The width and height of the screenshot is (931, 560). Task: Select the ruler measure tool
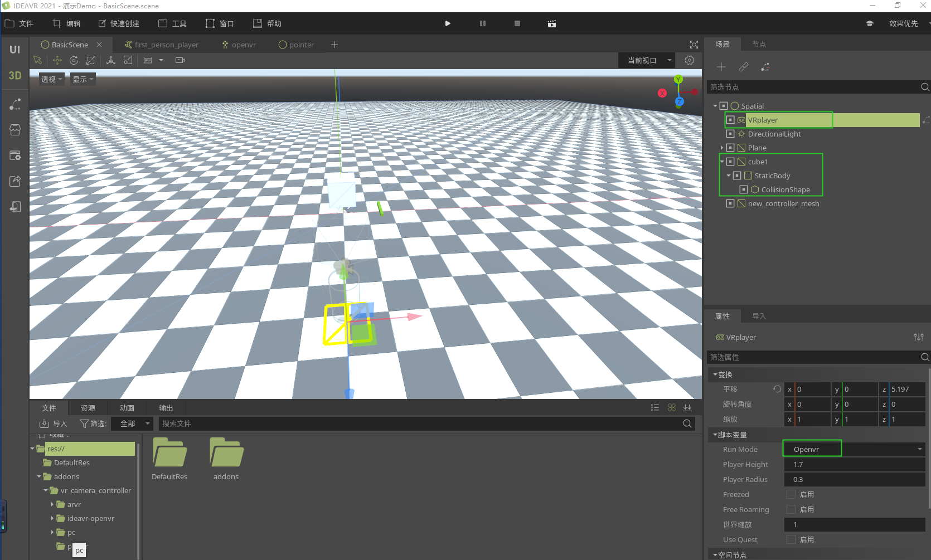(x=148, y=60)
